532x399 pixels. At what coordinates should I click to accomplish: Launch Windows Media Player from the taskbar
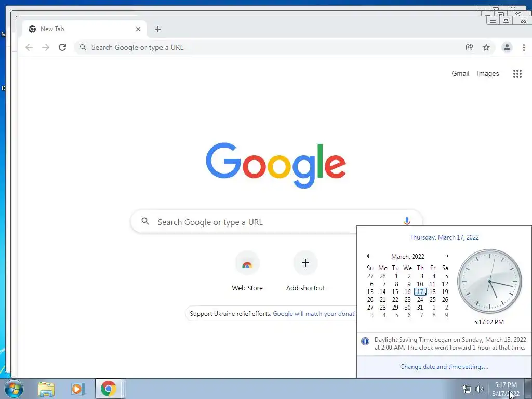point(77,389)
